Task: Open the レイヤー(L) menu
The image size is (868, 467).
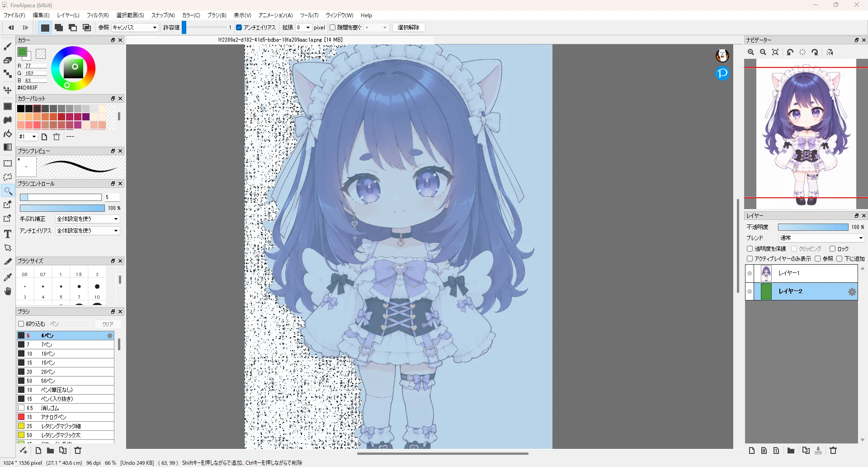Action: [x=68, y=15]
